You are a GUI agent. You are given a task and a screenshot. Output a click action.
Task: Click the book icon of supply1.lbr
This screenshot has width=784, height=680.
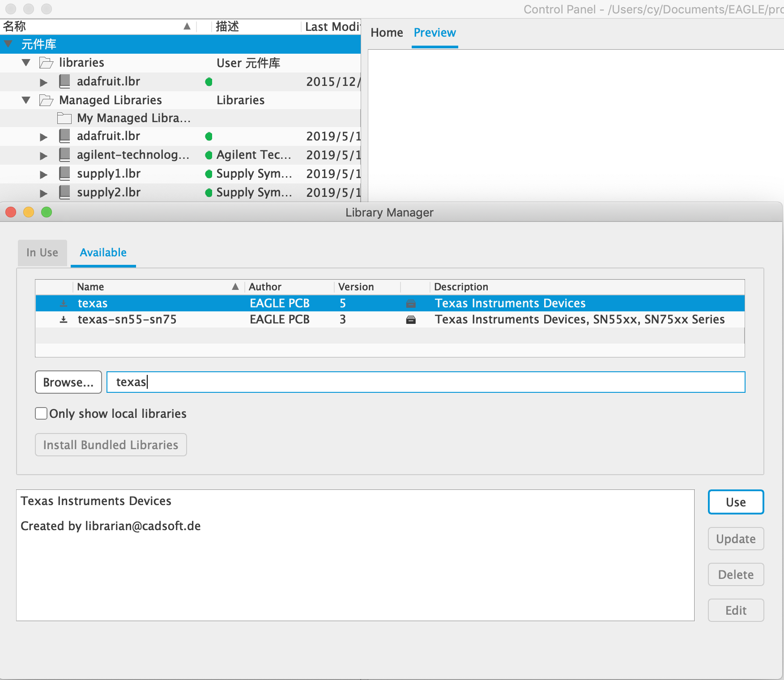point(64,174)
